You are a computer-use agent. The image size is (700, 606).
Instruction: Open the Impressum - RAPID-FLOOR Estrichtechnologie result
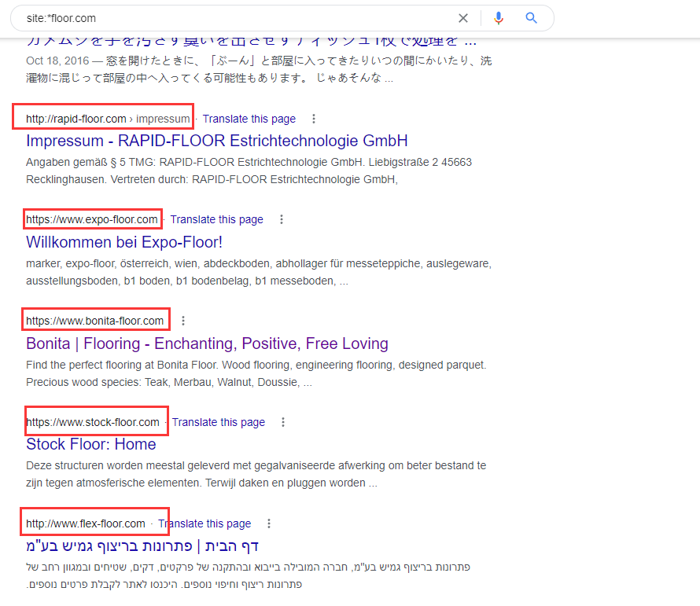tap(216, 141)
